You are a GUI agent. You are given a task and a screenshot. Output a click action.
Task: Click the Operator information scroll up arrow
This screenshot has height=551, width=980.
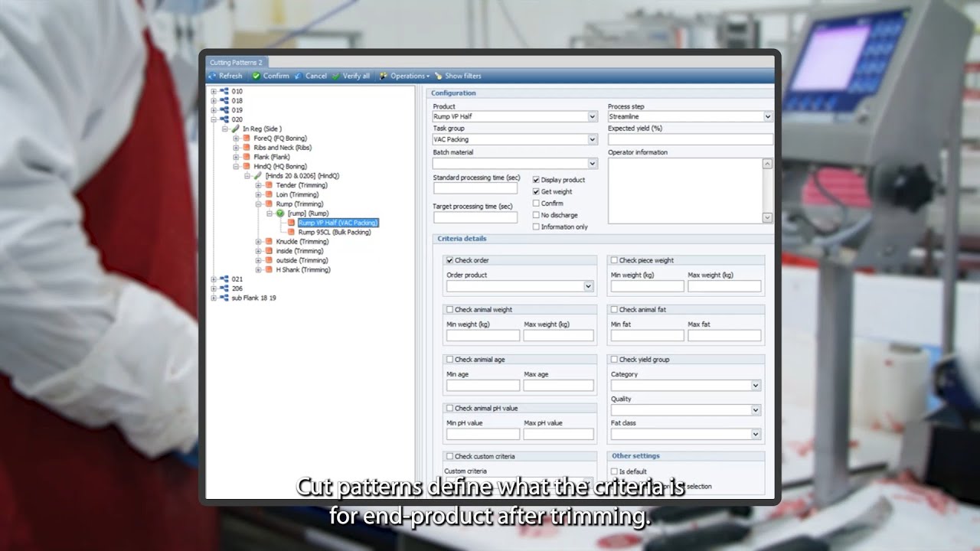coord(767,163)
